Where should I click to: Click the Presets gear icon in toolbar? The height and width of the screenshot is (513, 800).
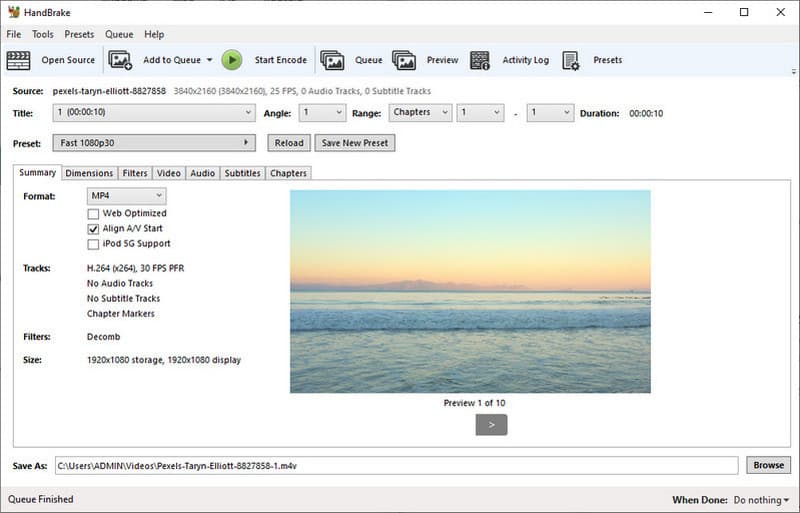(571, 60)
